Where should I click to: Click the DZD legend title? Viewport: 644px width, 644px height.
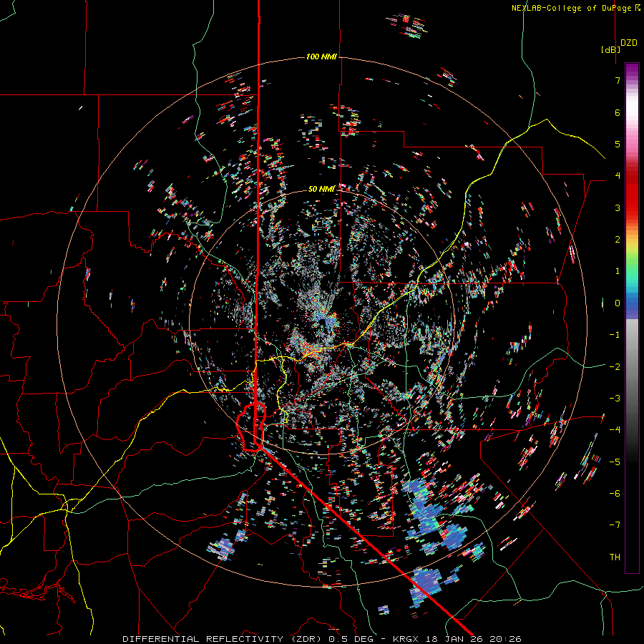click(629, 43)
